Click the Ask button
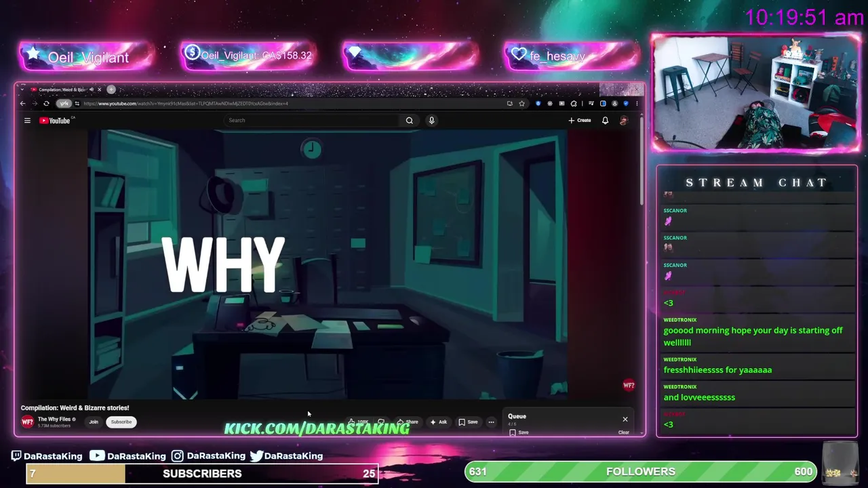Screen dimensions: 868x488 [x=439, y=422]
